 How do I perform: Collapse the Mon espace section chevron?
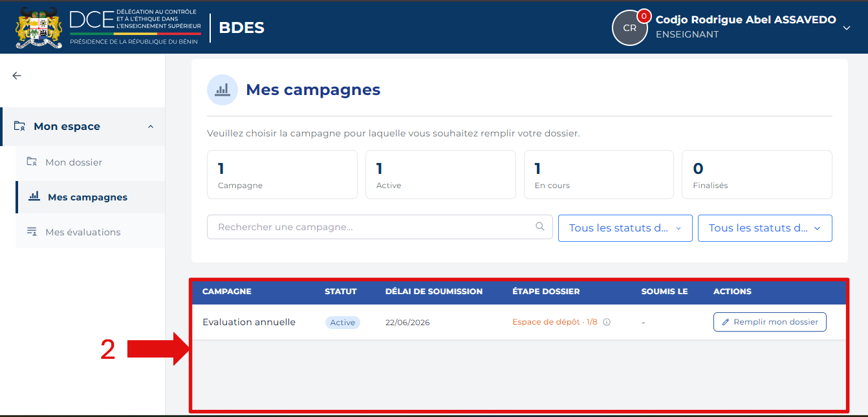pyautogui.click(x=151, y=127)
